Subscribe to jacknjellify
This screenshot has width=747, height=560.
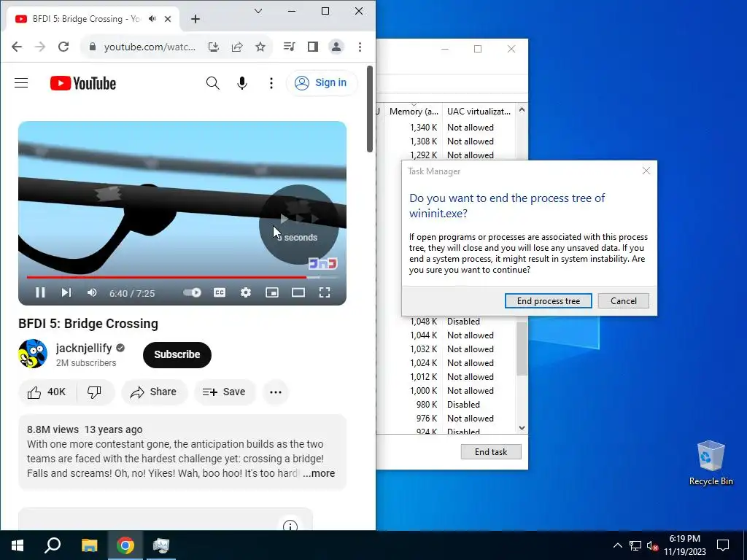pyautogui.click(x=177, y=355)
